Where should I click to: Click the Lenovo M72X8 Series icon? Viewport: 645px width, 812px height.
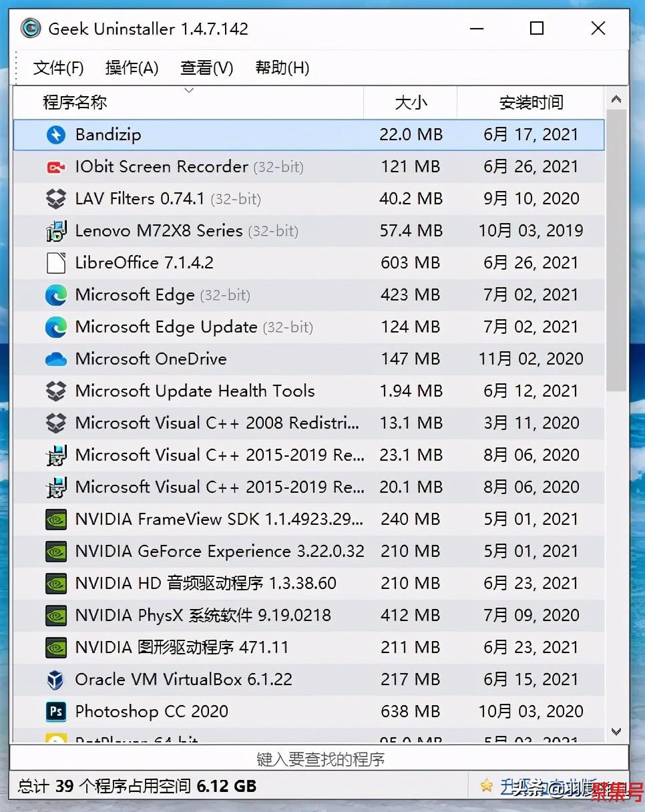coord(56,231)
